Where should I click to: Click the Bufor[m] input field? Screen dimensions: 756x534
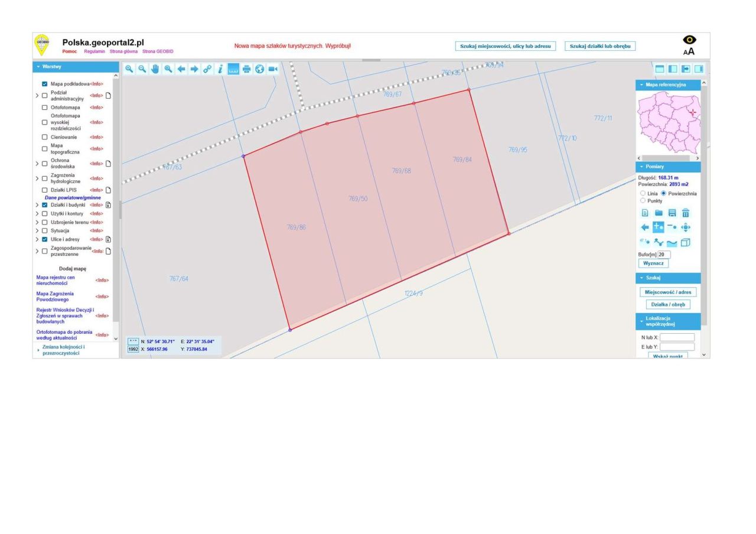tap(664, 255)
